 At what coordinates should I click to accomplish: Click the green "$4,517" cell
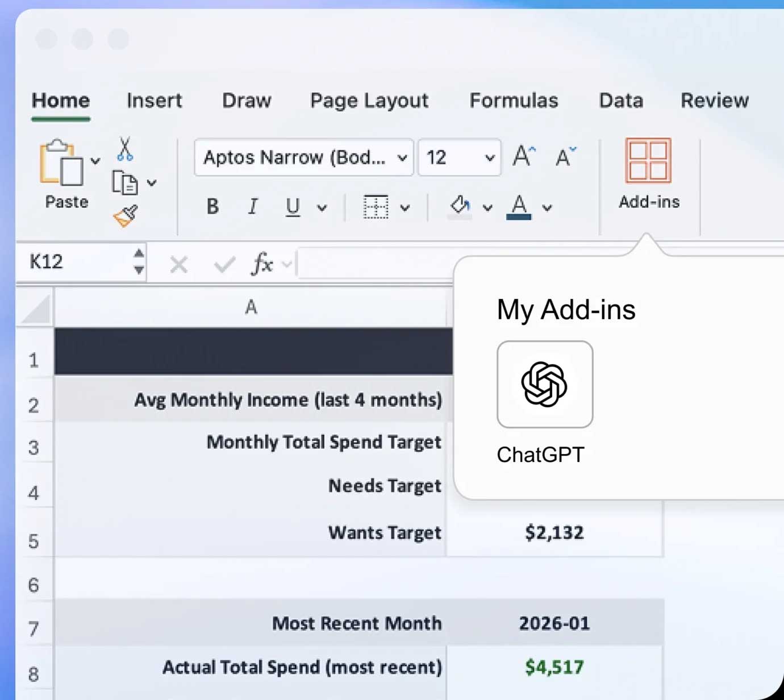554,667
